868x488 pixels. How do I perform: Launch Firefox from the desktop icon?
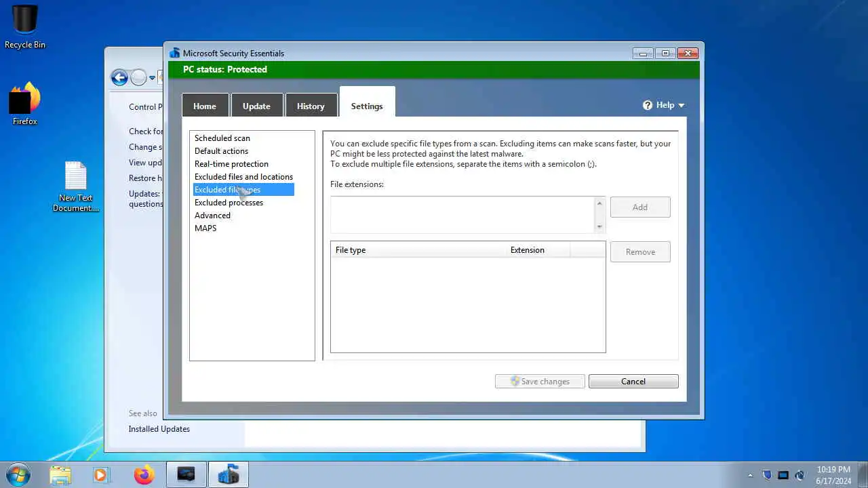pyautogui.click(x=25, y=104)
